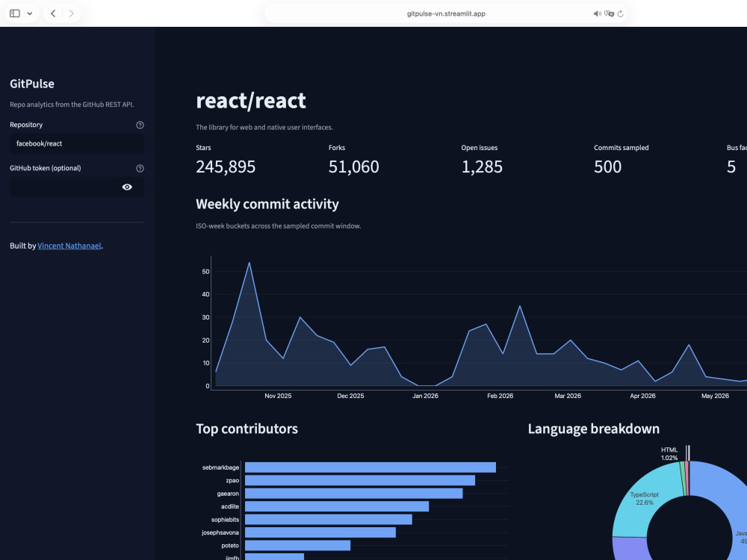Click the browser forward arrow
The image size is (747, 560).
(x=72, y=13)
